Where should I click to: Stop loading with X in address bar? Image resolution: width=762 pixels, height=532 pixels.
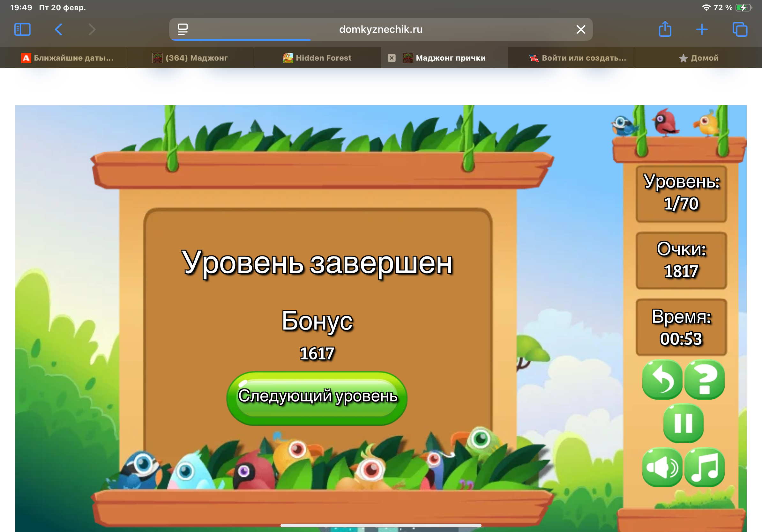click(580, 30)
